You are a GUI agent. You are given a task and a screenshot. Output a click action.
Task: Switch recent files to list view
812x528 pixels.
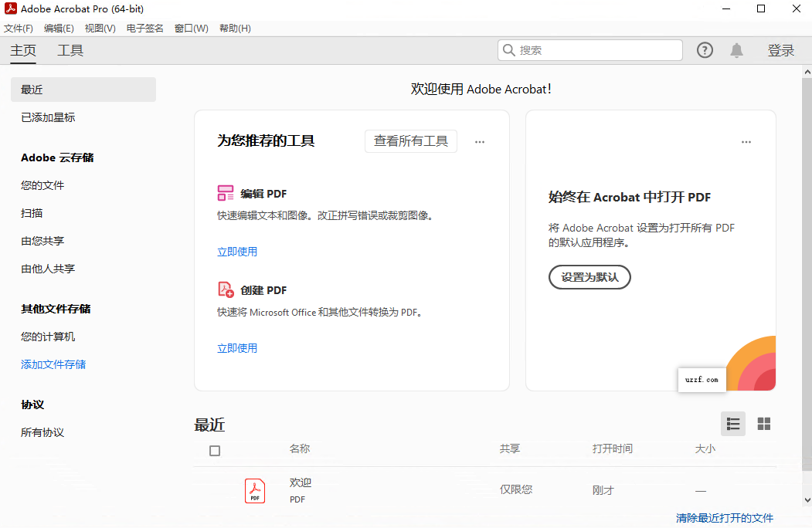(x=732, y=424)
